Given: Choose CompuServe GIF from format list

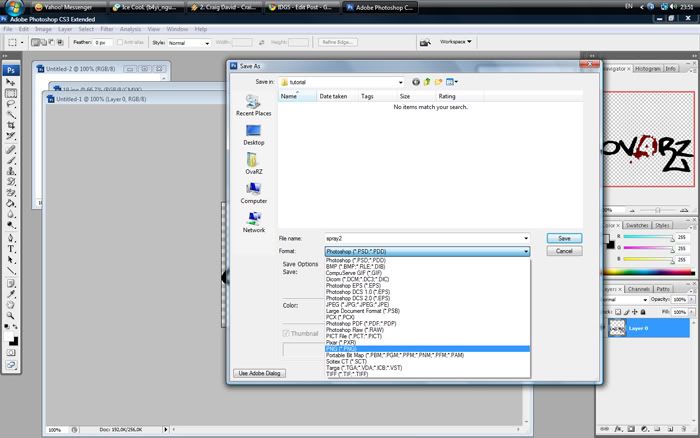Looking at the screenshot, I should [x=427, y=273].
